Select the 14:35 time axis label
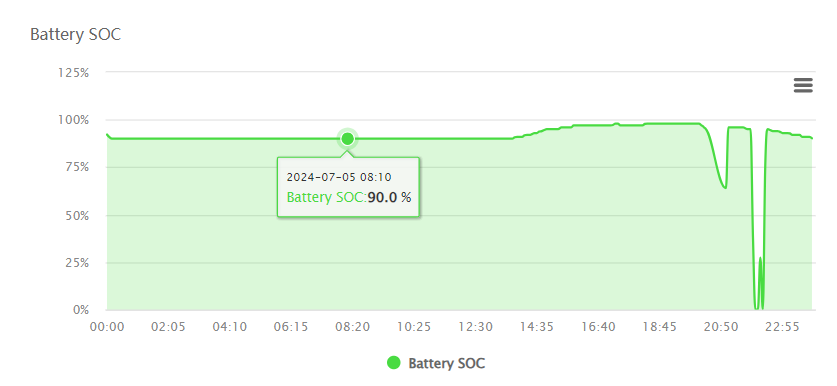Image resolution: width=837 pixels, height=386 pixels. click(537, 327)
